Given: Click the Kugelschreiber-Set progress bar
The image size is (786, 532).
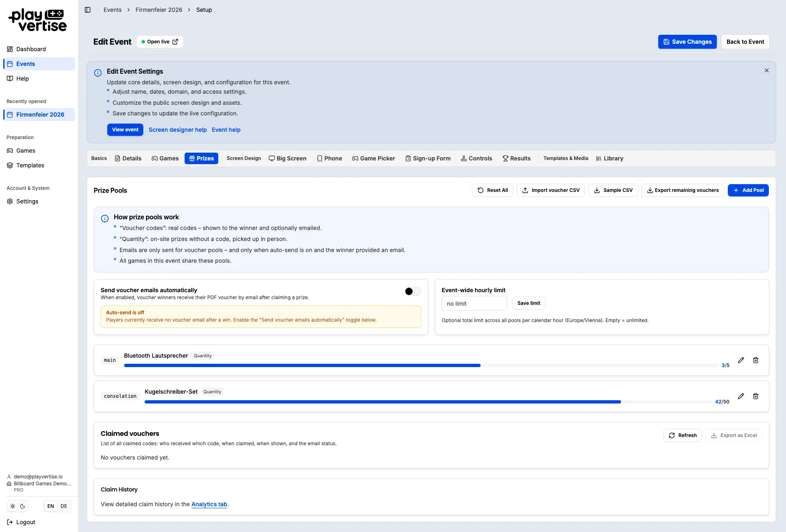Looking at the screenshot, I should 428,402.
